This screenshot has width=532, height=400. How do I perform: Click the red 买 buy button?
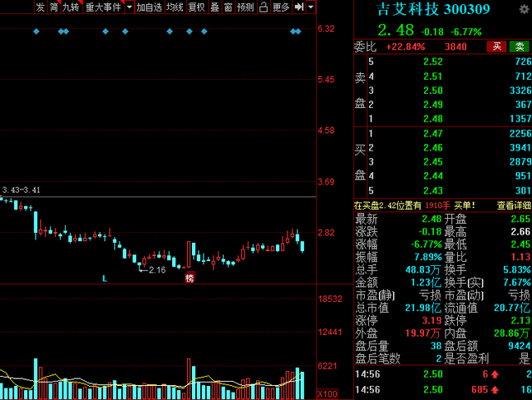497,47
